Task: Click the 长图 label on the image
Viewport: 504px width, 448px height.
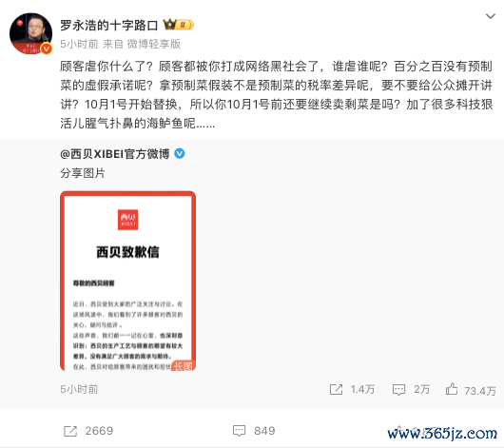Action: (184, 365)
